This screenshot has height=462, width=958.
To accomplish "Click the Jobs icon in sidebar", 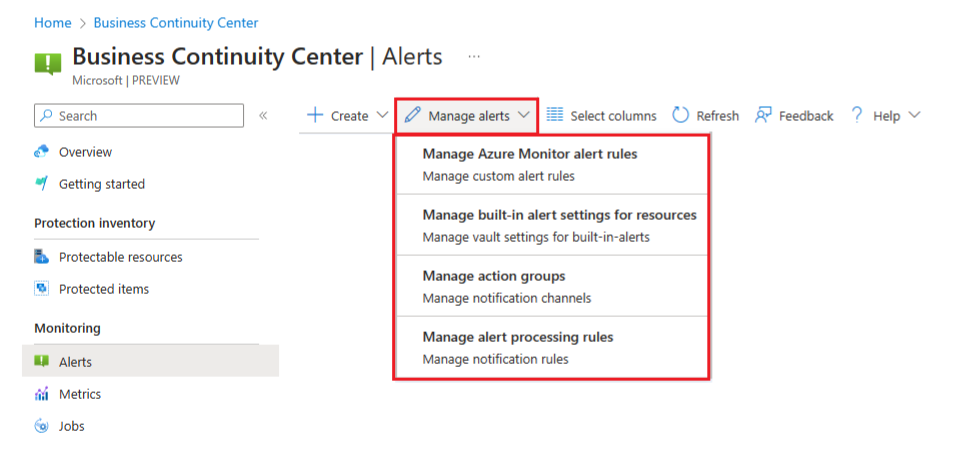I will tap(42, 426).
